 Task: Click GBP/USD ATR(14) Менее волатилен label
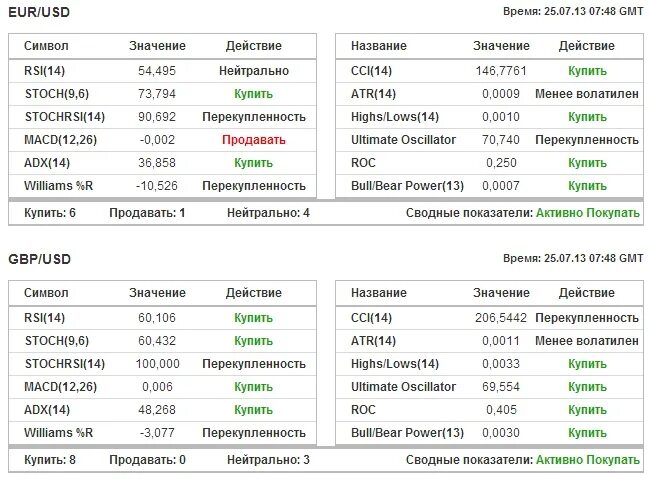[x=587, y=341]
